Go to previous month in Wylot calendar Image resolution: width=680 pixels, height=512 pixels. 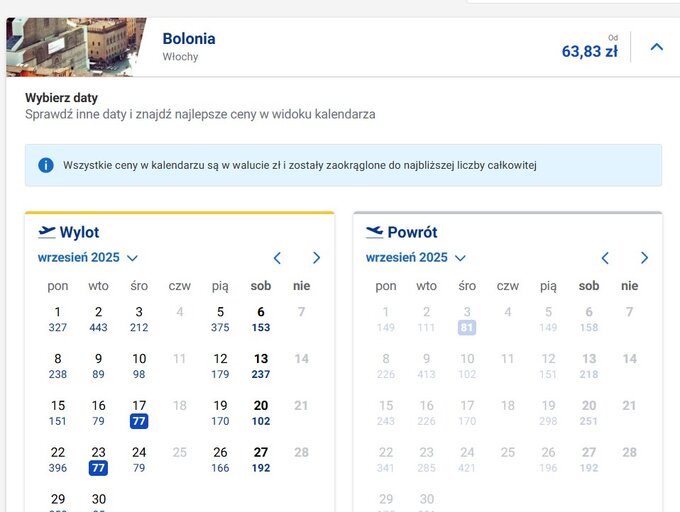pyautogui.click(x=278, y=258)
